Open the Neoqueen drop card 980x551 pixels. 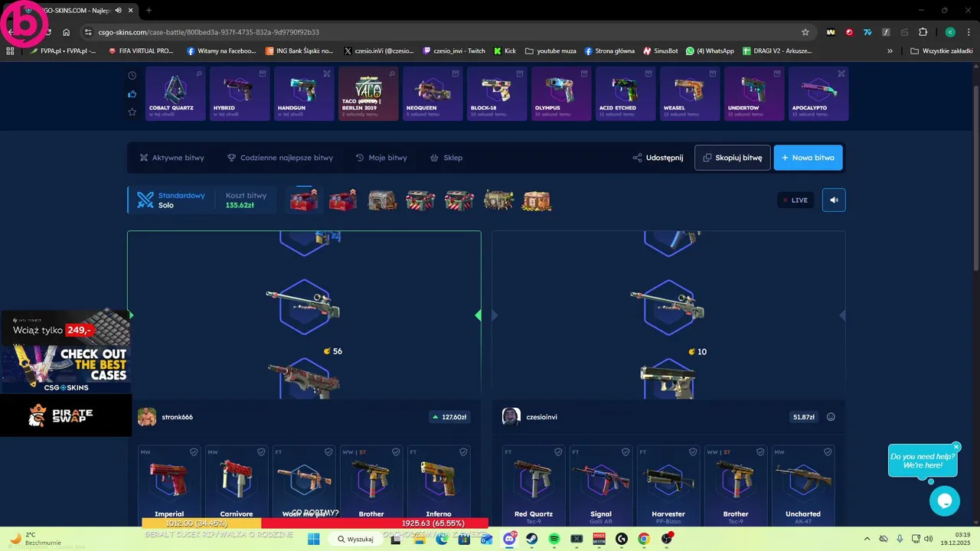[433, 93]
